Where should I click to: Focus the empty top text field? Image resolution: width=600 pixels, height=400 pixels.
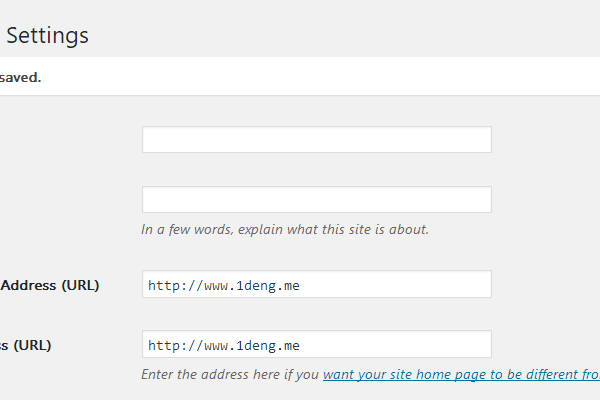coord(316,140)
